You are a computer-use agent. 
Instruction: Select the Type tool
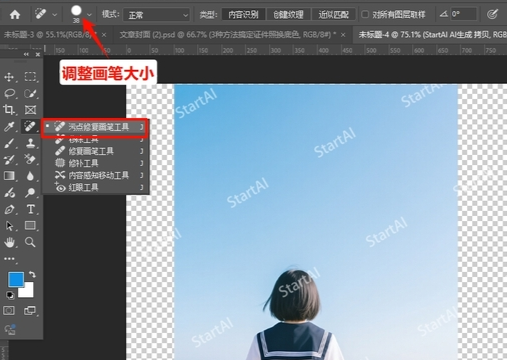(x=30, y=209)
